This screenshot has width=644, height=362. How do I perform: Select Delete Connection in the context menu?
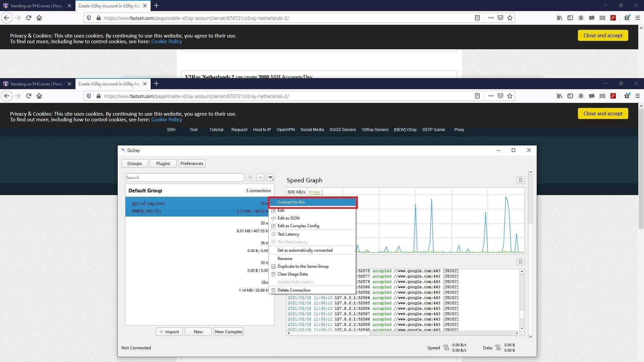[x=312, y=290]
